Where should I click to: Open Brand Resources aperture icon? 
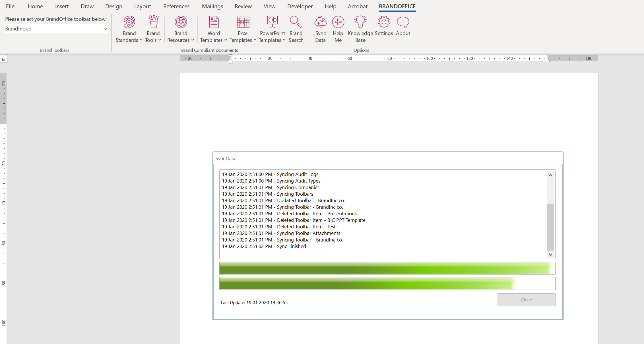coord(181,22)
